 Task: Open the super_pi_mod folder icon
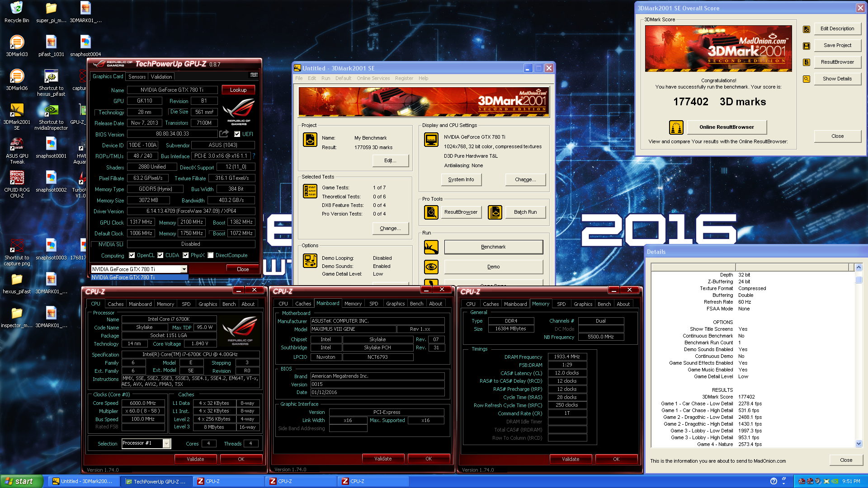pos(51,12)
